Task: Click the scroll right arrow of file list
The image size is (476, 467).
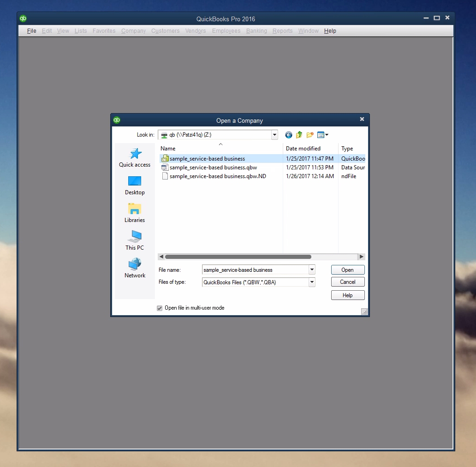Action: [x=361, y=257]
